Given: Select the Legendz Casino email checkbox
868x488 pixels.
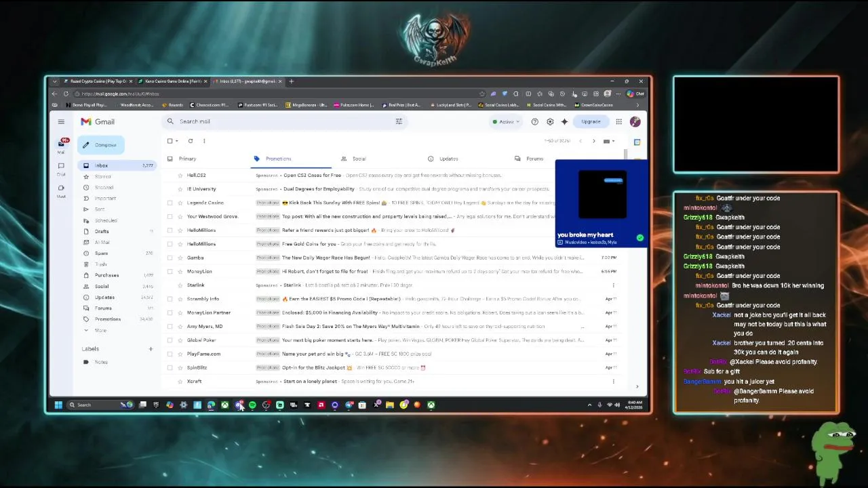Looking at the screenshot, I should [x=170, y=203].
